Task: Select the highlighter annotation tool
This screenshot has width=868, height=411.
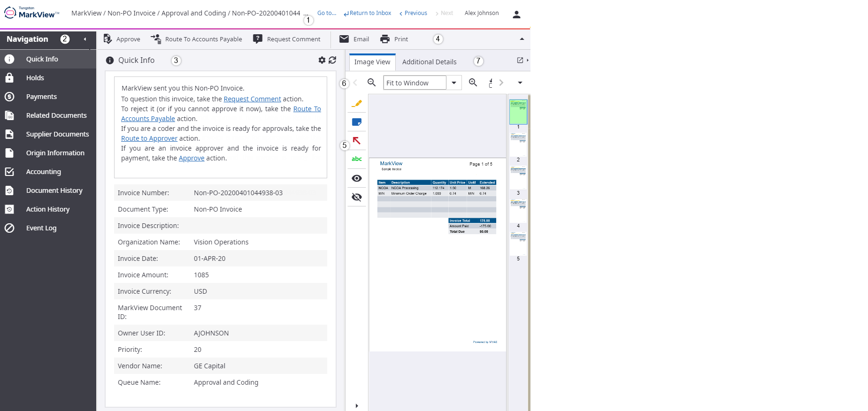Action: [x=357, y=103]
